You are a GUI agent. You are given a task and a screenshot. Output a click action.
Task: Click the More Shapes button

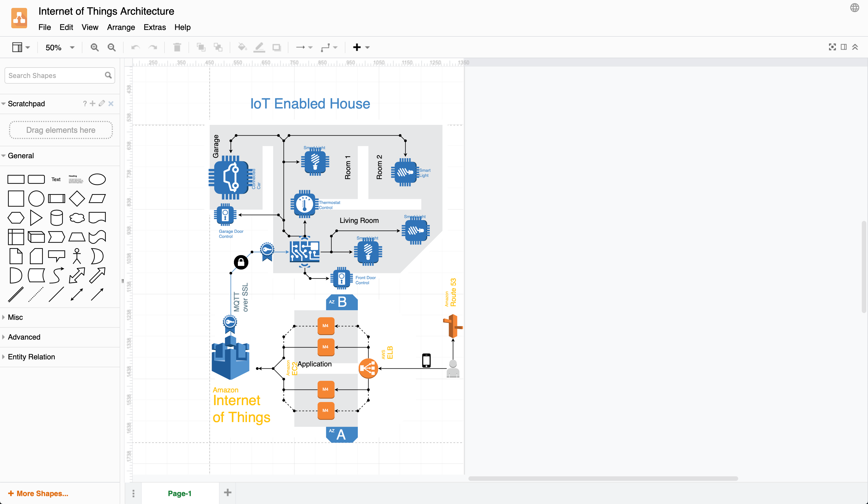pyautogui.click(x=38, y=493)
